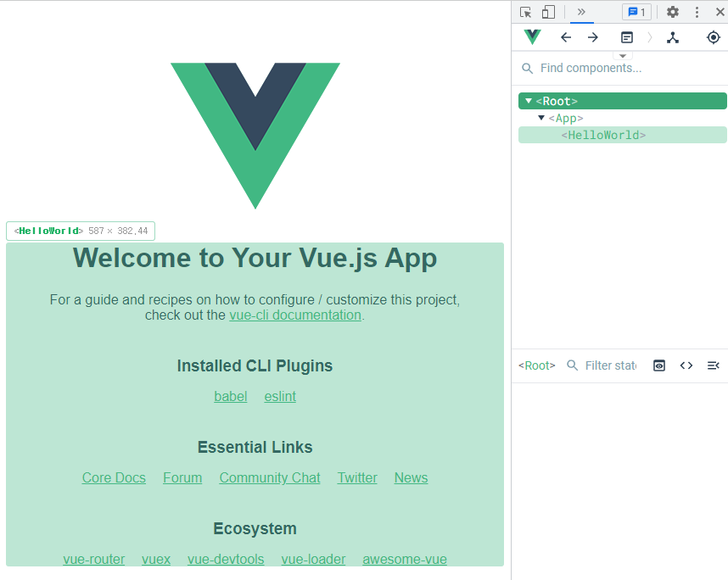Viewport: 728px width, 580px height.
Task: Click the HelloWorld size tooltip label
Action: [81, 231]
